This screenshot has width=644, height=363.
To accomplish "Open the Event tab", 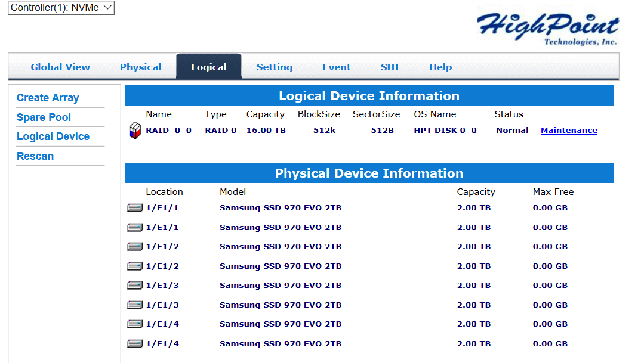I will (x=337, y=67).
